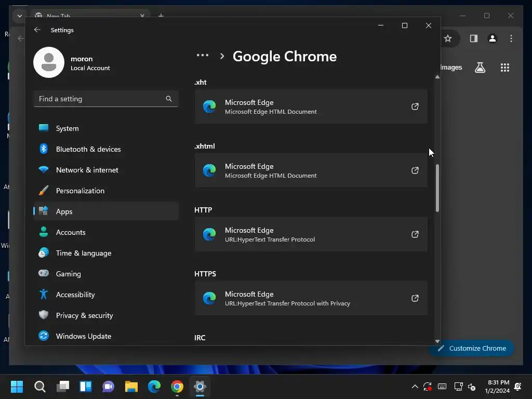Go to the Gaming settings
Viewport: 532px width, 399px height.
click(x=106, y=273)
